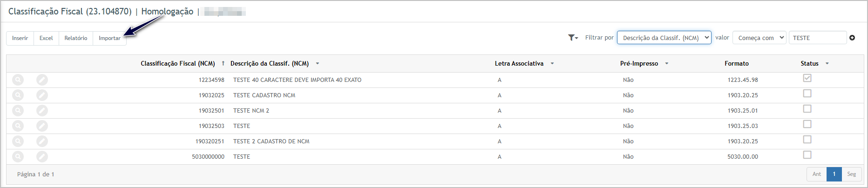Screen dimensions: 868x188
Task: Open the Descrição da Classif. (NCM) filter dropdown
Action: coord(664,38)
